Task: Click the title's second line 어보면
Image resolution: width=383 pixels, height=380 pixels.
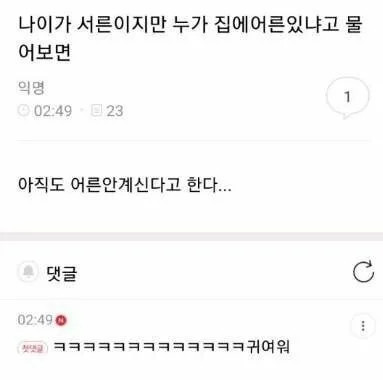Action: click(x=44, y=52)
